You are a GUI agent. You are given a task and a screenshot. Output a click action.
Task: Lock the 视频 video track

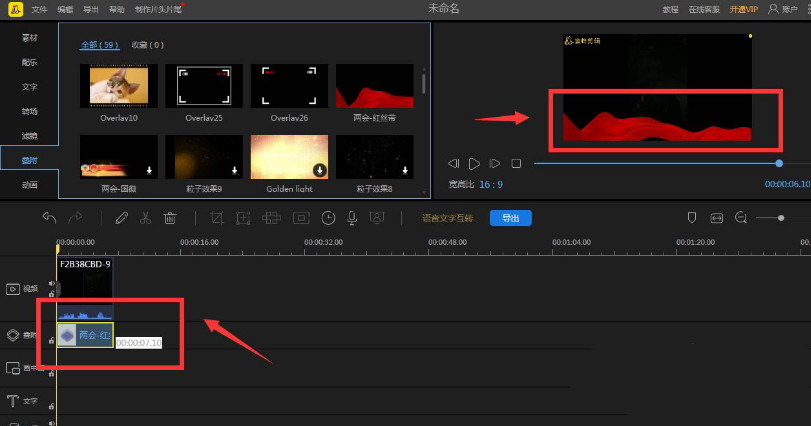[x=52, y=294]
